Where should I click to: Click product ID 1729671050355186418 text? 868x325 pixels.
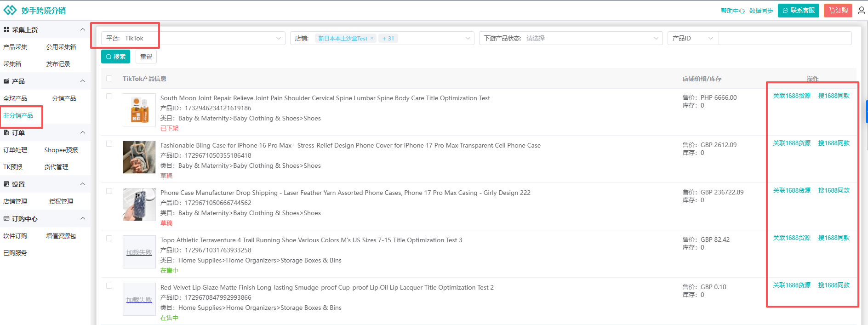[x=218, y=155]
